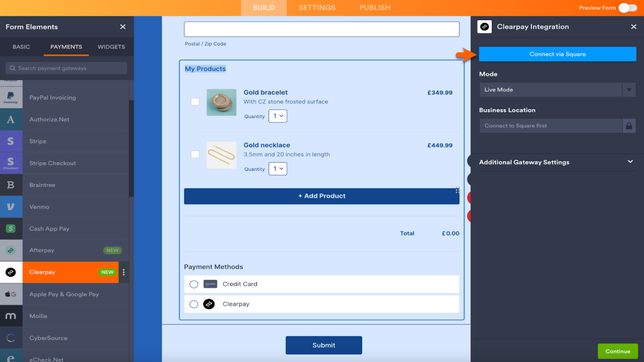Select the Credit Card payment method
The image size is (644, 362).
(194, 284)
